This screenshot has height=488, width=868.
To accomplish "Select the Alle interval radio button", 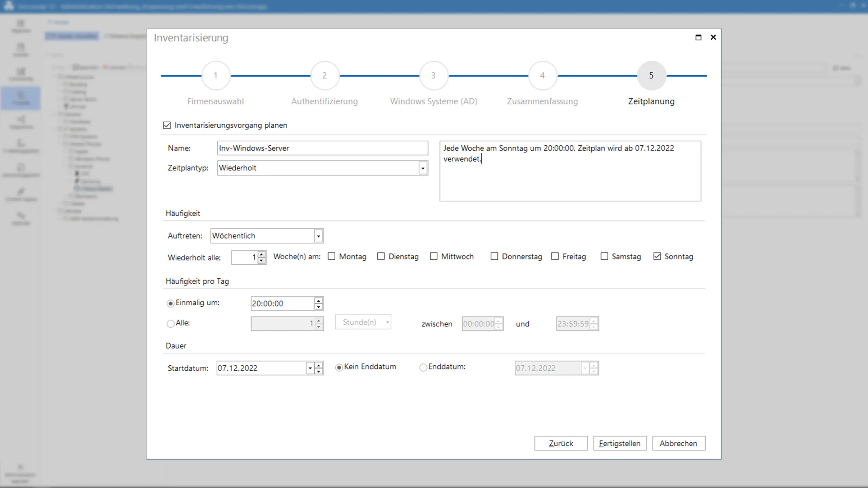I will (x=171, y=324).
